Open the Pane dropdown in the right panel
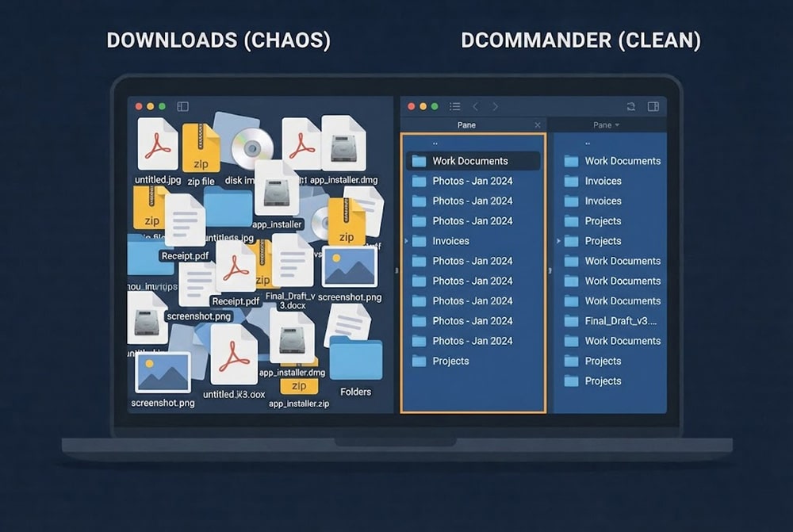The height and width of the screenshot is (532, 793). (607, 124)
